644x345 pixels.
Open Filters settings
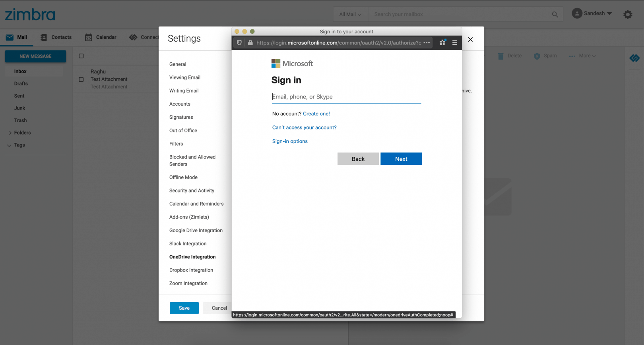coord(176,144)
